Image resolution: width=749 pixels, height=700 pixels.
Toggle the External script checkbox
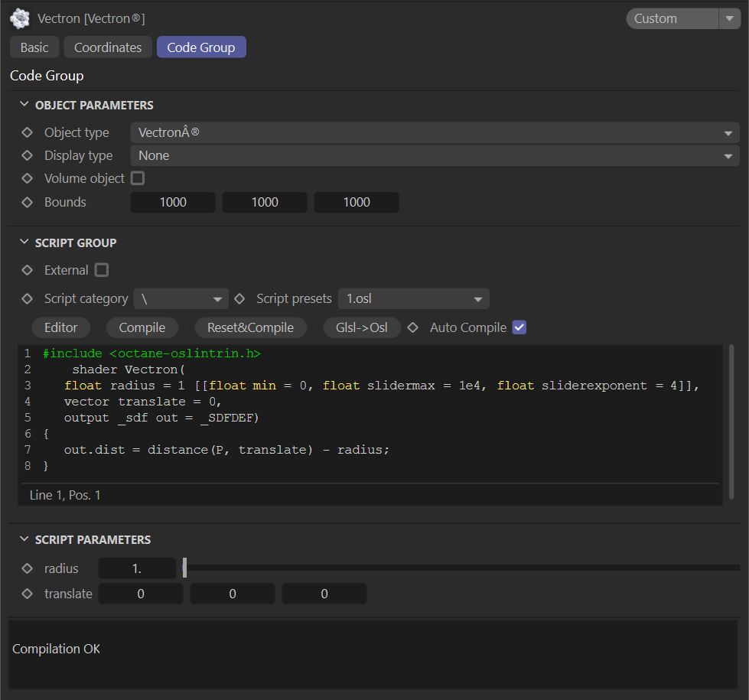click(102, 270)
